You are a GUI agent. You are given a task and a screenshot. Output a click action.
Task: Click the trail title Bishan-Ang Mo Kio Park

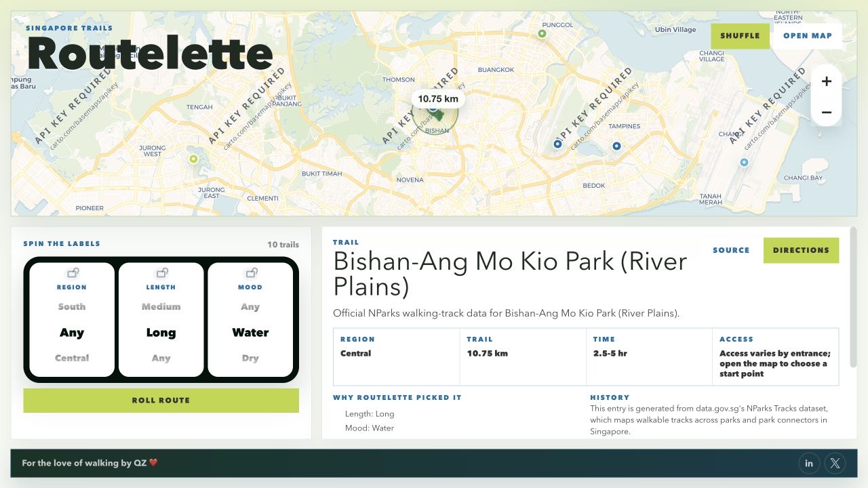tap(510, 274)
